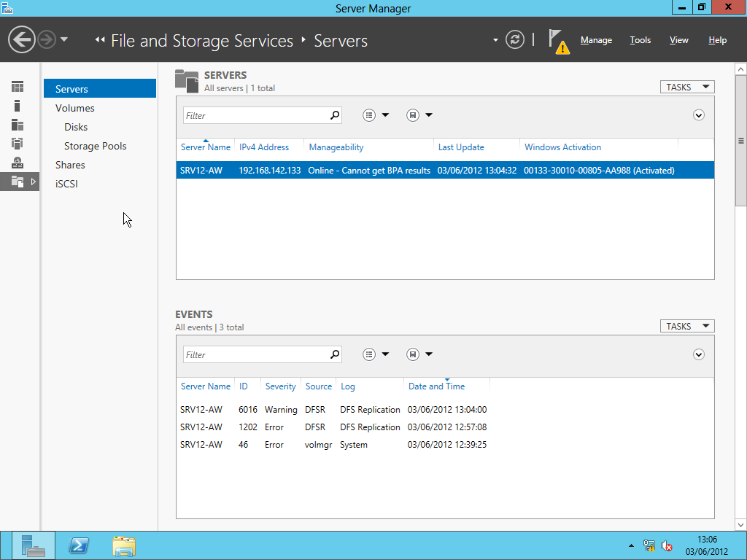Open File Explorer from the taskbar
The height and width of the screenshot is (560, 747).
[124, 545]
